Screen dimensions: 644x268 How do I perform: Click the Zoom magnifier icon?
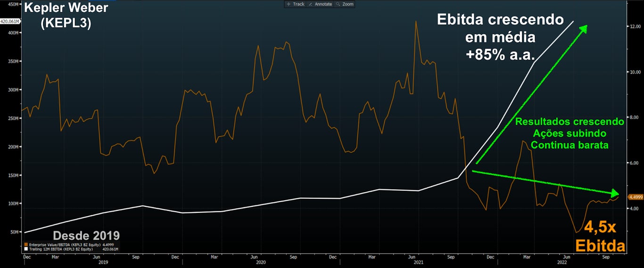pyautogui.click(x=339, y=4)
